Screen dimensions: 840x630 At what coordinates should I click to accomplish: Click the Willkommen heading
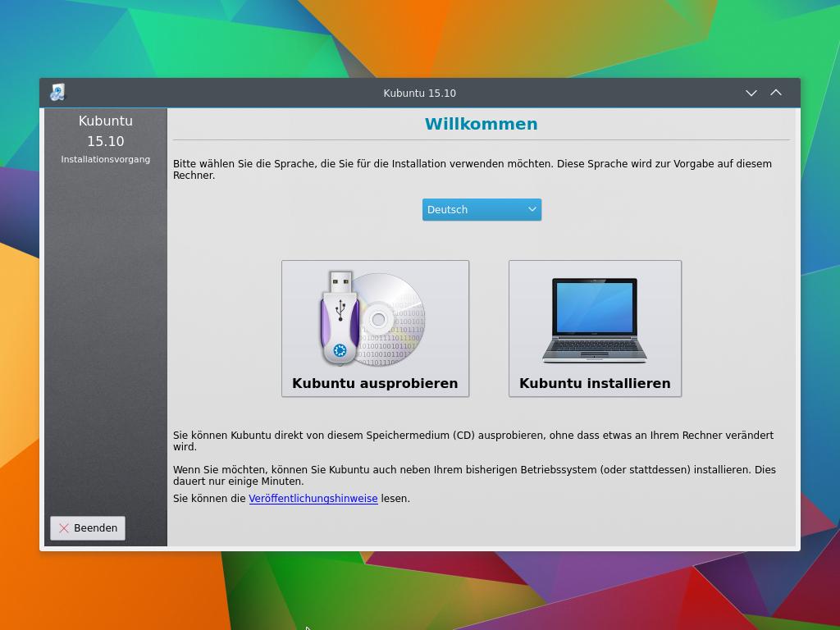pyautogui.click(x=481, y=124)
